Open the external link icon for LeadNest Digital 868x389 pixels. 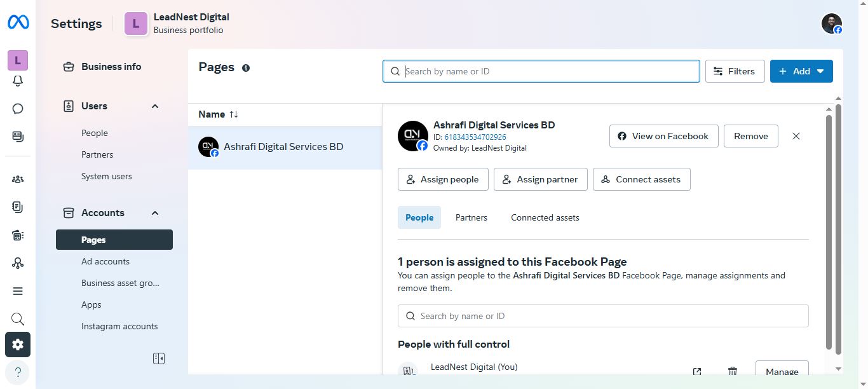click(x=697, y=372)
